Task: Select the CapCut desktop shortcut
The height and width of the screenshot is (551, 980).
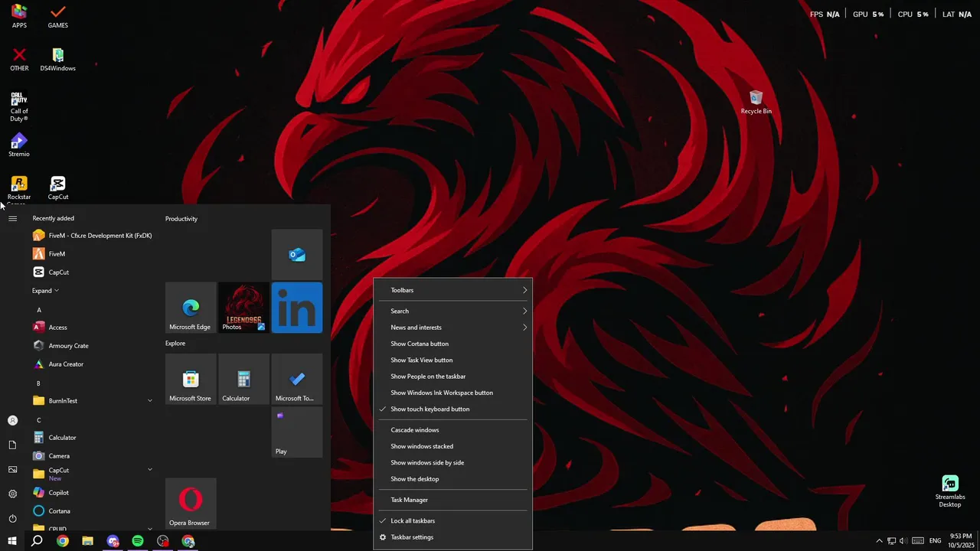Action: (57, 188)
